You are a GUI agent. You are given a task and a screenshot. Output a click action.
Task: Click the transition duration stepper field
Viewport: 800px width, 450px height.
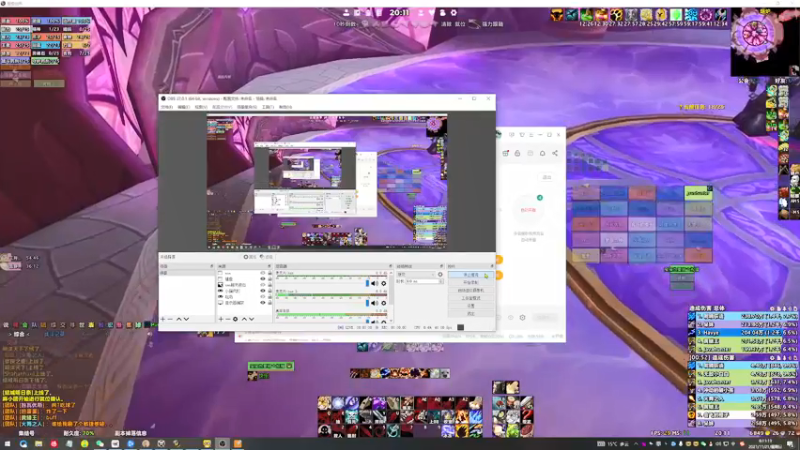click(x=424, y=281)
